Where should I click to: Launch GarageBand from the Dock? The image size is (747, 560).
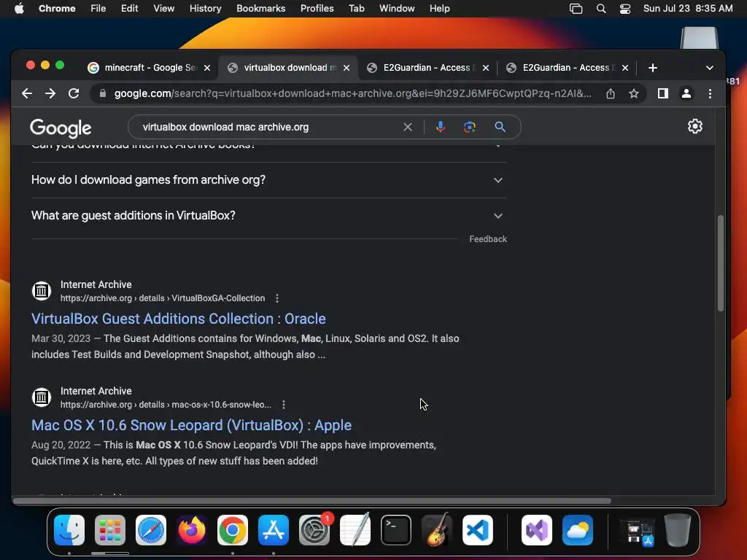[x=437, y=530]
